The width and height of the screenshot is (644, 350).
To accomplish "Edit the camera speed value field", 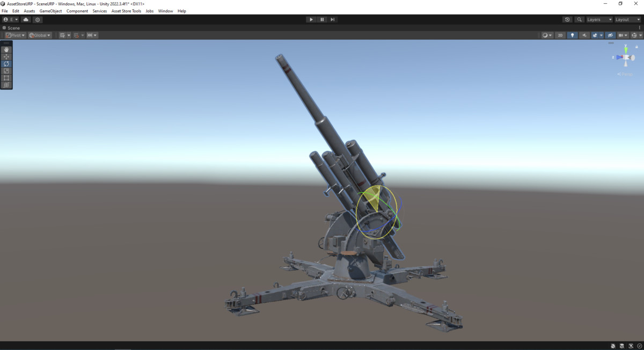I will coord(621,35).
